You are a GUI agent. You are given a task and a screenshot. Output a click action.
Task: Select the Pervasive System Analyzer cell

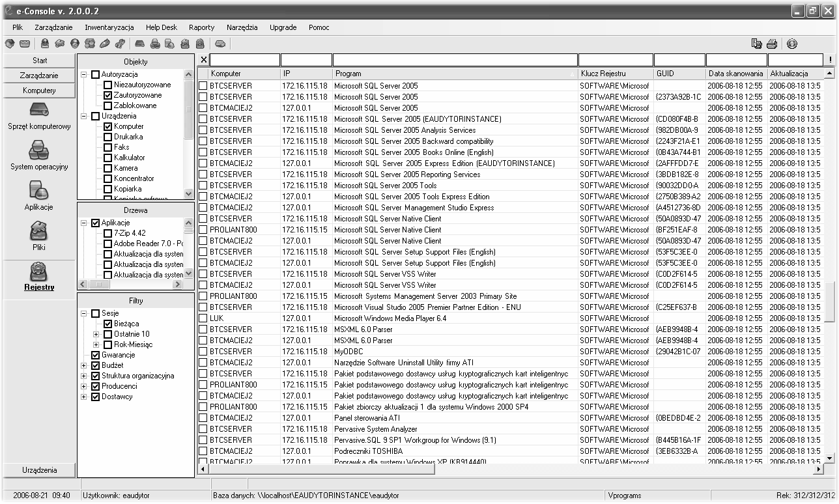click(455, 429)
